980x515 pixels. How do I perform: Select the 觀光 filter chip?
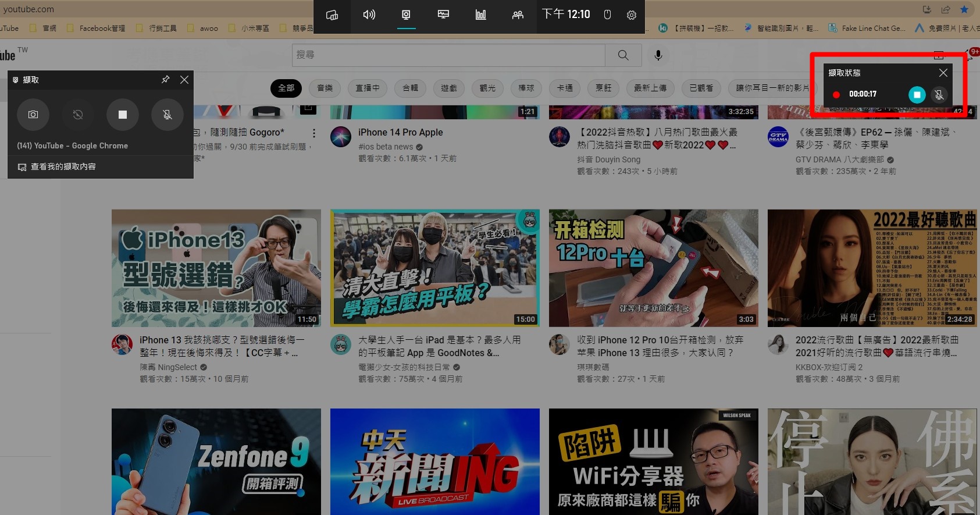(x=487, y=88)
